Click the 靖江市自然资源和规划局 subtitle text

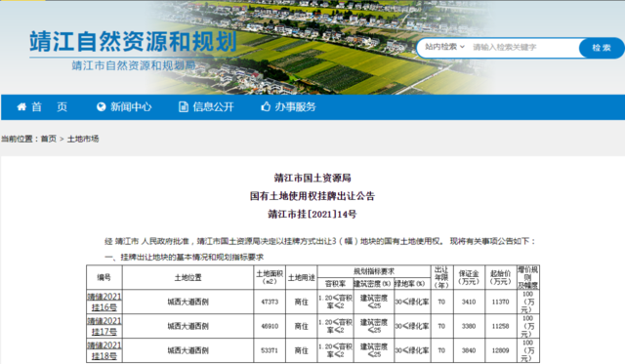(134, 65)
